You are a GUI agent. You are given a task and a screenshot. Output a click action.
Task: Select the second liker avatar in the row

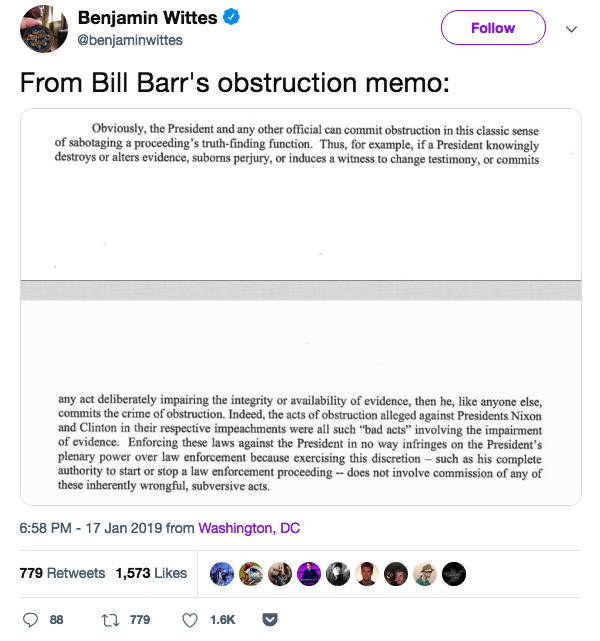point(251,573)
